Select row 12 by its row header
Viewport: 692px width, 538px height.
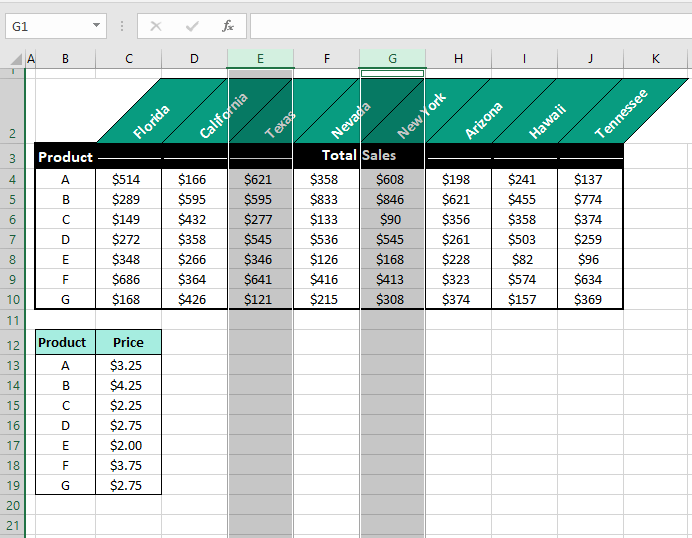click(13, 345)
